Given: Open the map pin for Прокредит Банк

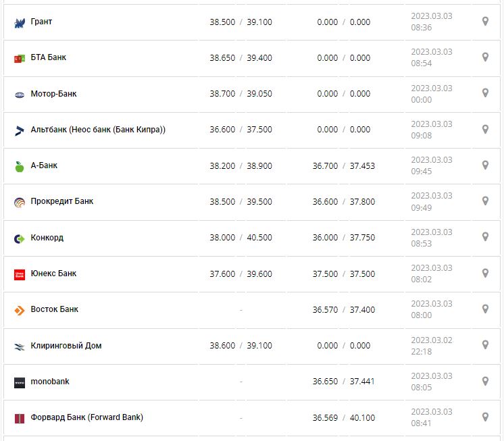Looking at the screenshot, I should coord(485,201).
